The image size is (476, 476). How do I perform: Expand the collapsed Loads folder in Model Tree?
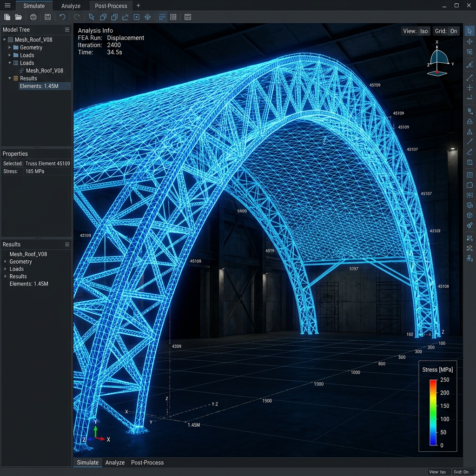(x=9, y=55)
